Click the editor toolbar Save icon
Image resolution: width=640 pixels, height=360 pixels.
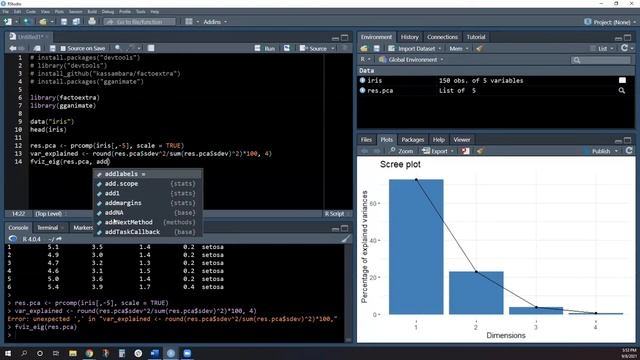52,48
